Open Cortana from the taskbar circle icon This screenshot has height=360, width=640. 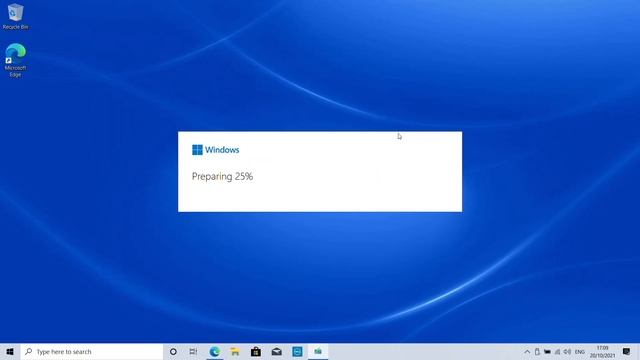pyautogui.click(x=173, y=351)
